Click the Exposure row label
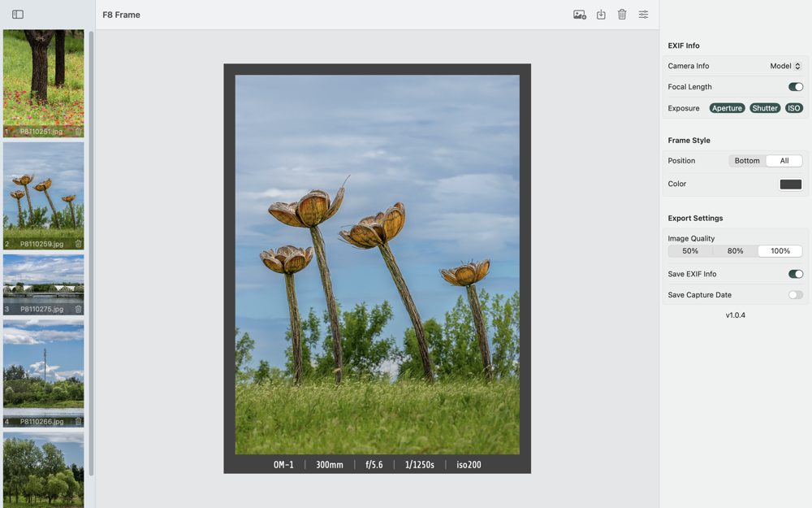The height and width of the screenshot is (508, 812). coord(684,108)
